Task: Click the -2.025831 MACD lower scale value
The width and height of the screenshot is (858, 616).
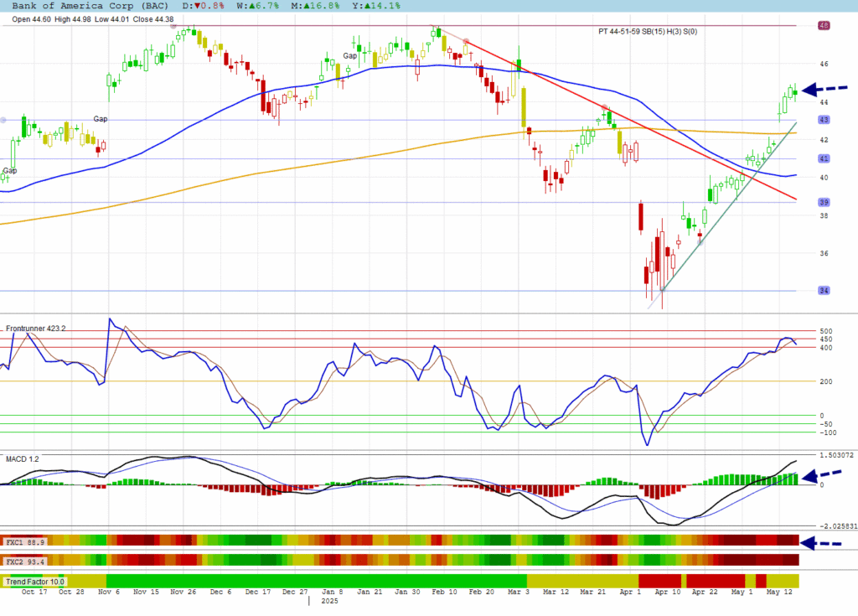Action: (x=838, y=526)
